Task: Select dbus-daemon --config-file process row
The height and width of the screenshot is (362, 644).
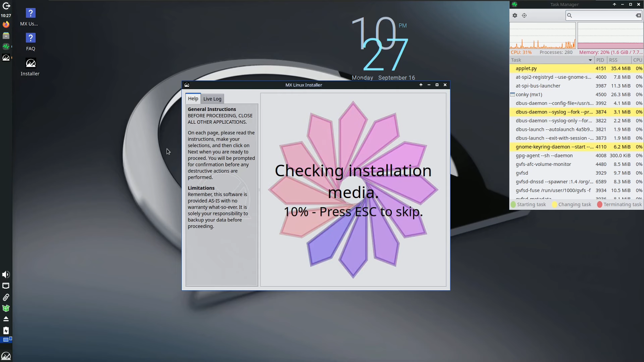Action: pyautogui.click(x=577, y=103)
